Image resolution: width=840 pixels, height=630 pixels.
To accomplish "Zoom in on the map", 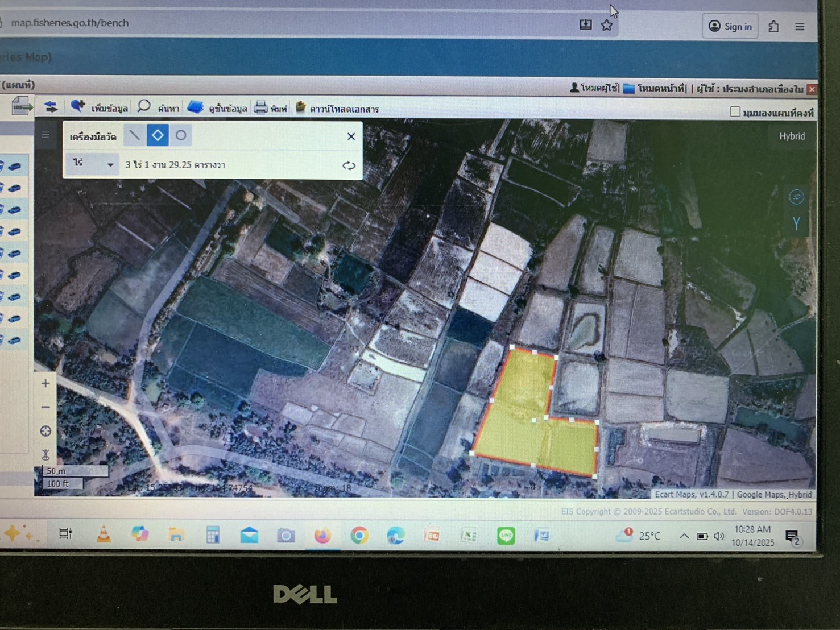I will (45, 384).
